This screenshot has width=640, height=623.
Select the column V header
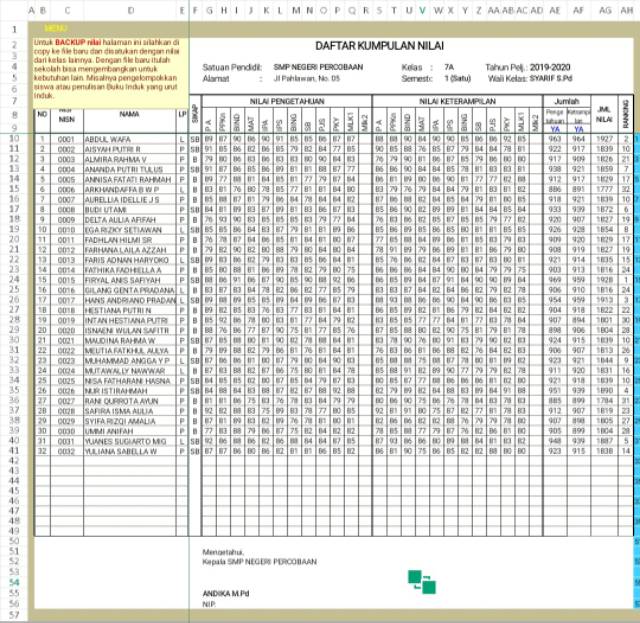point(423,10)
